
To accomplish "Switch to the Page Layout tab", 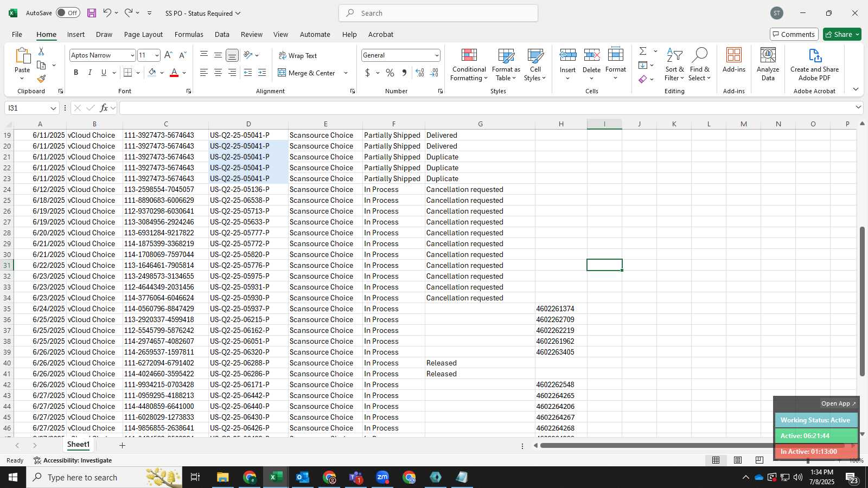I will (143, 34).
